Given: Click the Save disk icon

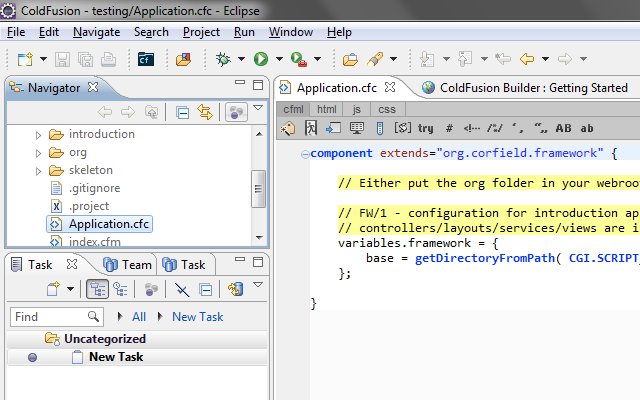Looking at the screenshot, I should click(62, 59).
